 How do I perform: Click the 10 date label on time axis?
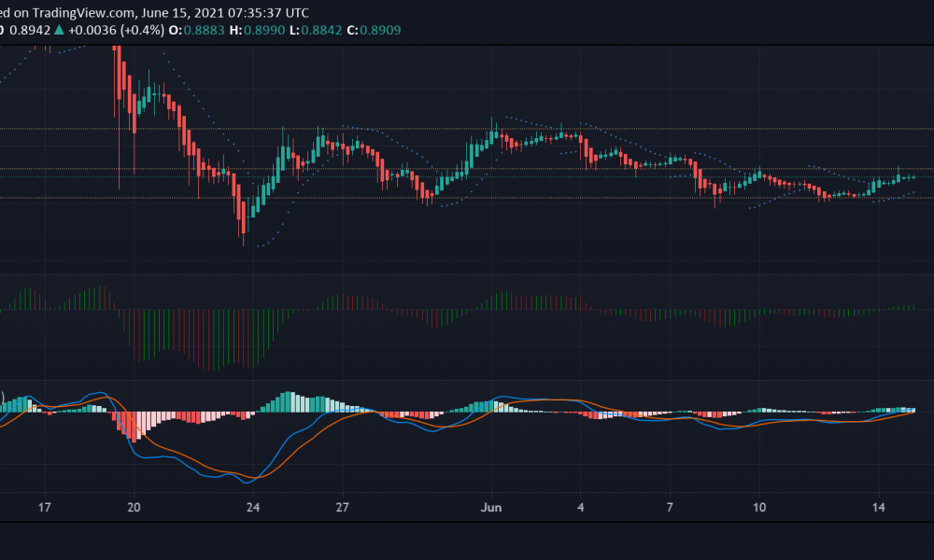[759, 508]
